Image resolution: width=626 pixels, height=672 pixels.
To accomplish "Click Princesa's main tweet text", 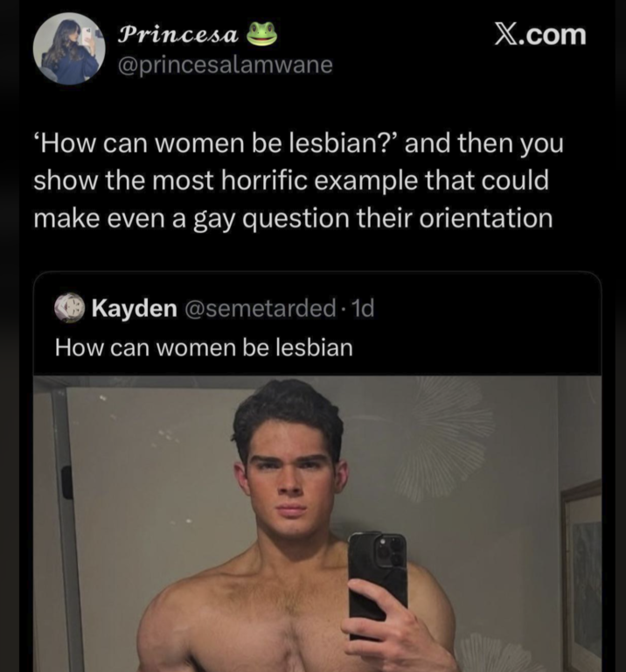I will (298, 181).
